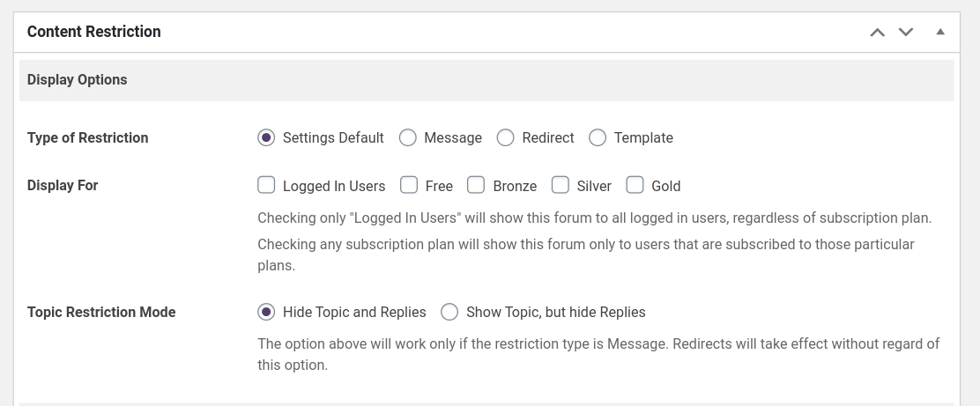
Task: Check the Logged In Users box
Action: point(266,185)
